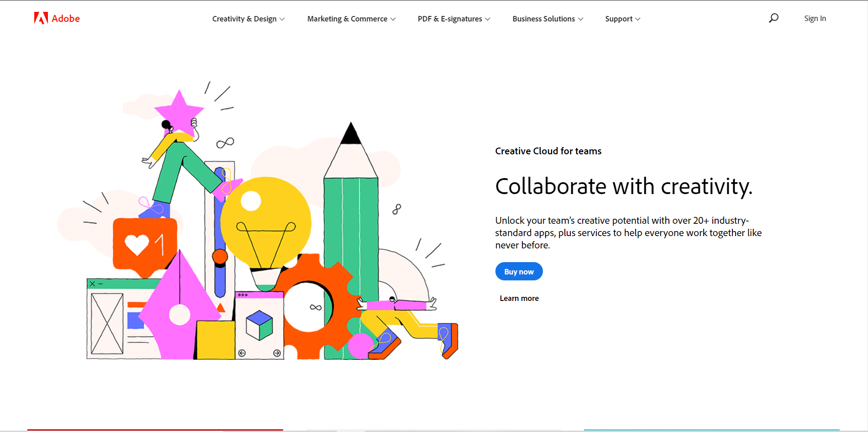Expand the chevron beside Marketing & Commerce
The height and width of the screenshot is (432, 868).
[x=393, y=19]
